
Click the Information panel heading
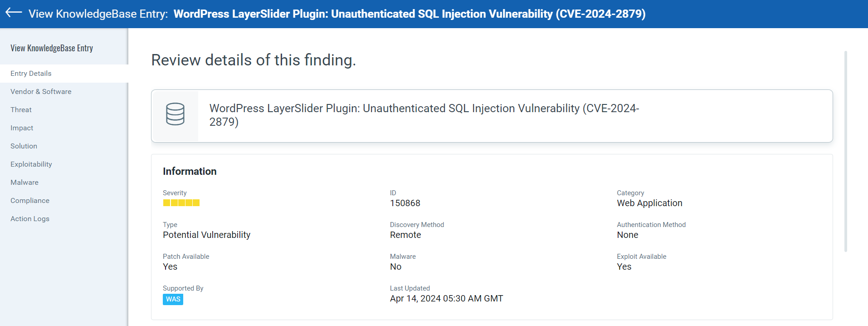pos(190,171)
